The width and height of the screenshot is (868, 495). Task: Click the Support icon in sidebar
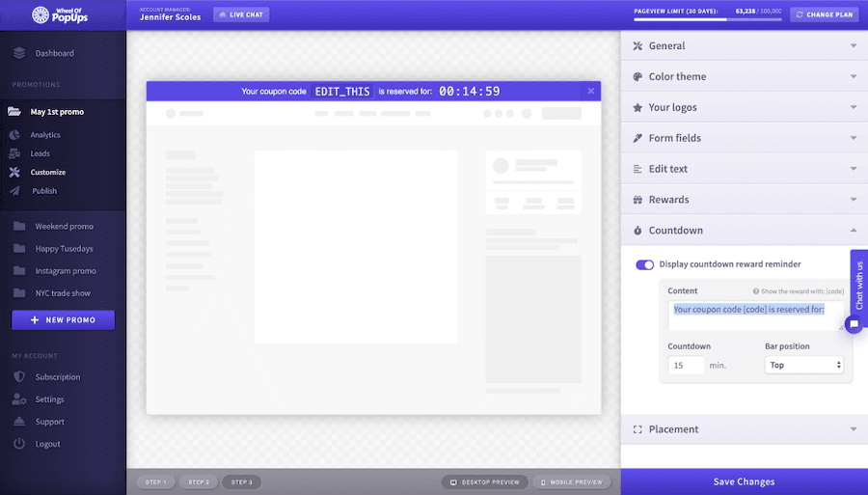(18, 422)
